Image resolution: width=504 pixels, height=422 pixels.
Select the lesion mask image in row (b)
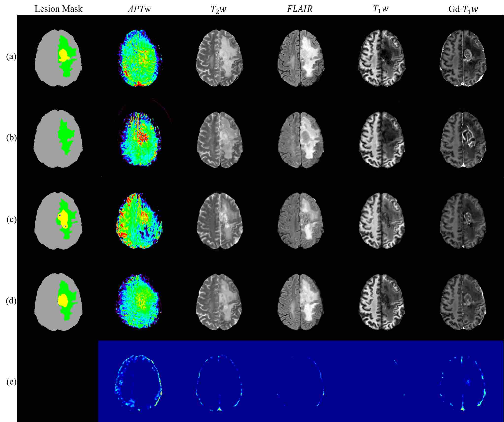point(59,139)
